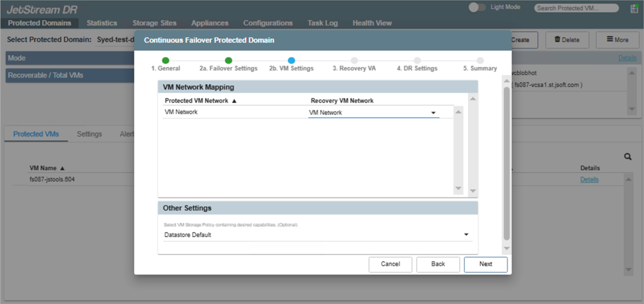Viewport: 644px width, 304px height.
Task: Toggle the Light Mode switch
Action: (477, 7)
